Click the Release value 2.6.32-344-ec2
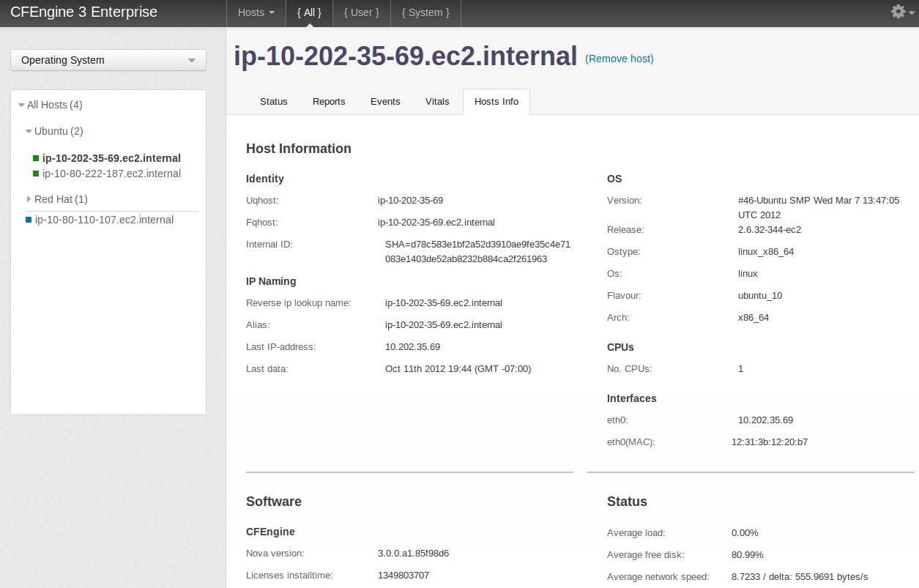Image resolution: width=919 pixels, height=588 pixels. tap(770, 230)
